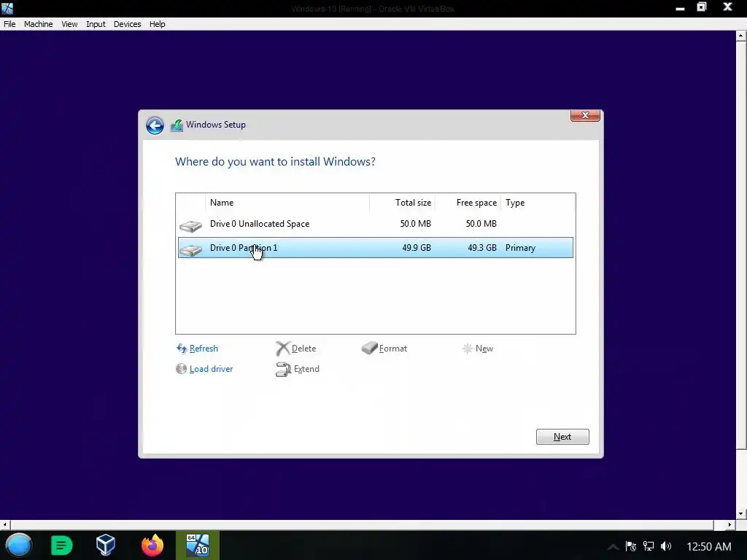Click the 49.9 GB total size cell
The image size is (747, 560).
[417, 248]
